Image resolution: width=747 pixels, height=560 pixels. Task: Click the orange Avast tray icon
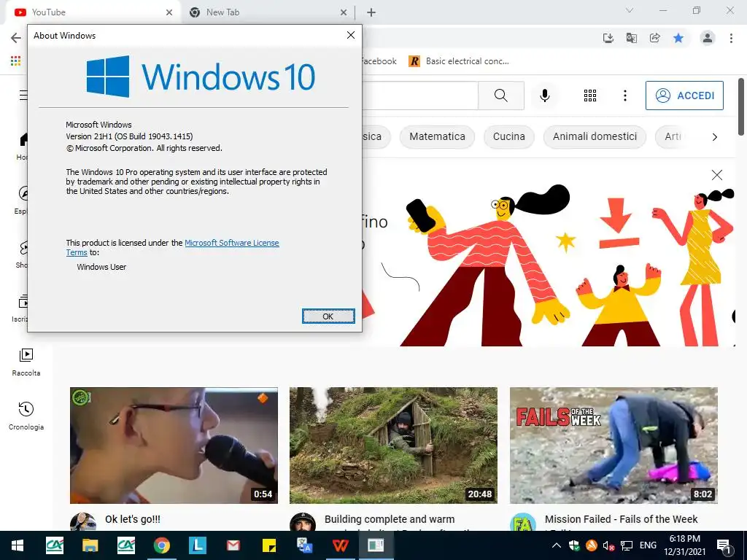591,545
